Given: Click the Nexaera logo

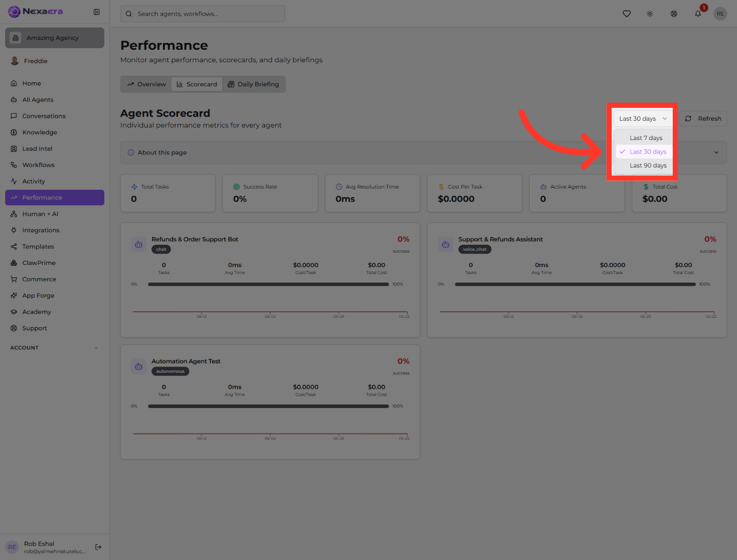Looking at the screenshot, I should (x=36, y=11).
